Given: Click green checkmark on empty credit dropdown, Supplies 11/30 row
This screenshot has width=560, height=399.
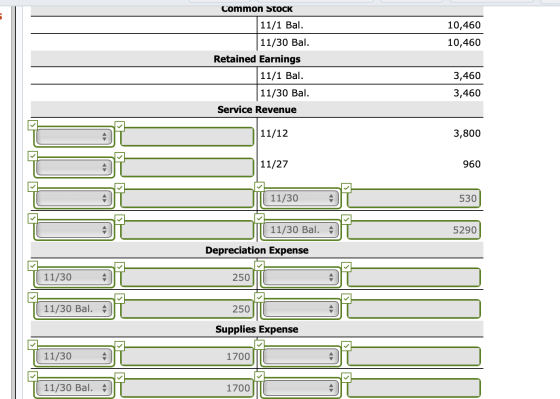Looking at the screenshot, I should [x=260, y=345].
